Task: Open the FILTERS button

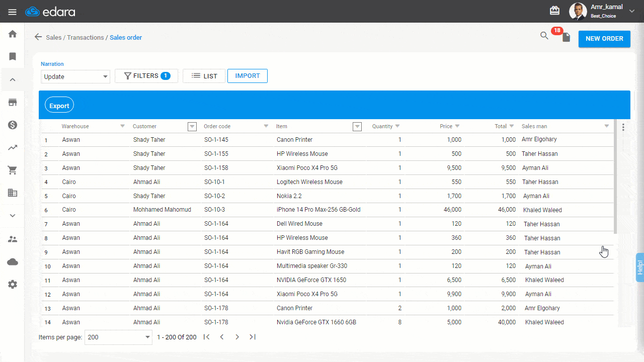Action: [146, 76]
